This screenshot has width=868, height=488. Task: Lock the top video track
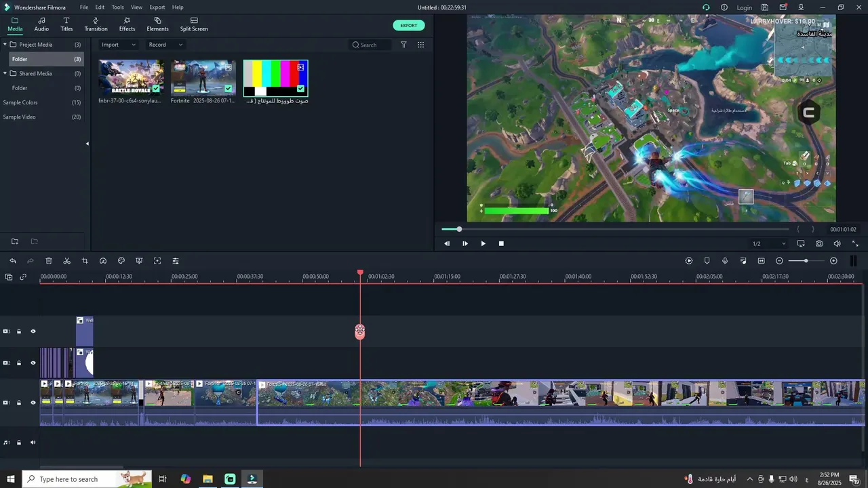tap(19, 331)
